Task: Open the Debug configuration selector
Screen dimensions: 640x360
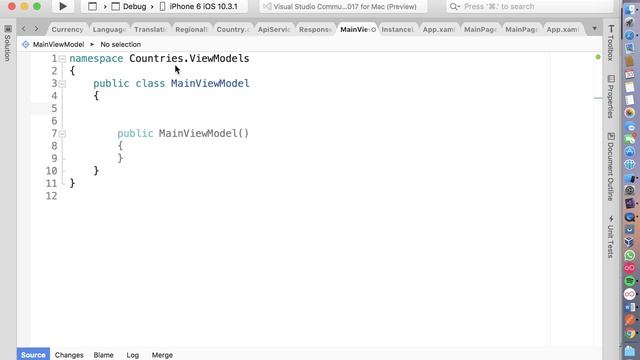Action: [x=129, y=7]
